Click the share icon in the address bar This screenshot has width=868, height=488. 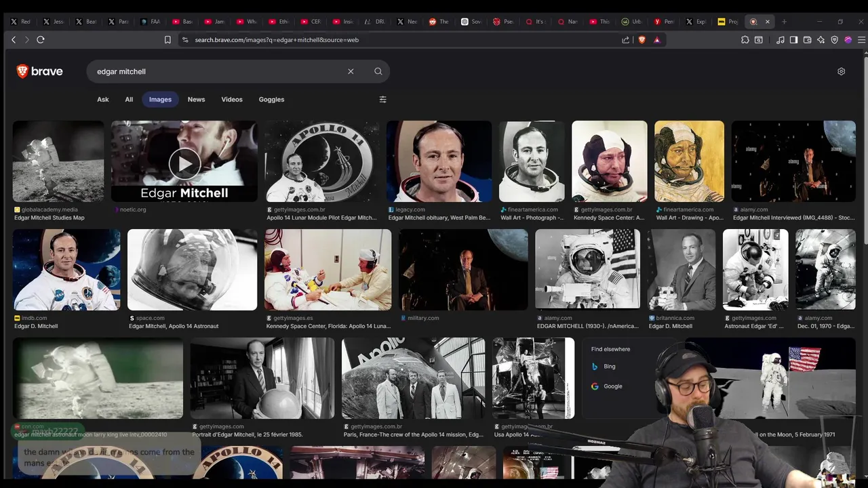pos(625,40)
